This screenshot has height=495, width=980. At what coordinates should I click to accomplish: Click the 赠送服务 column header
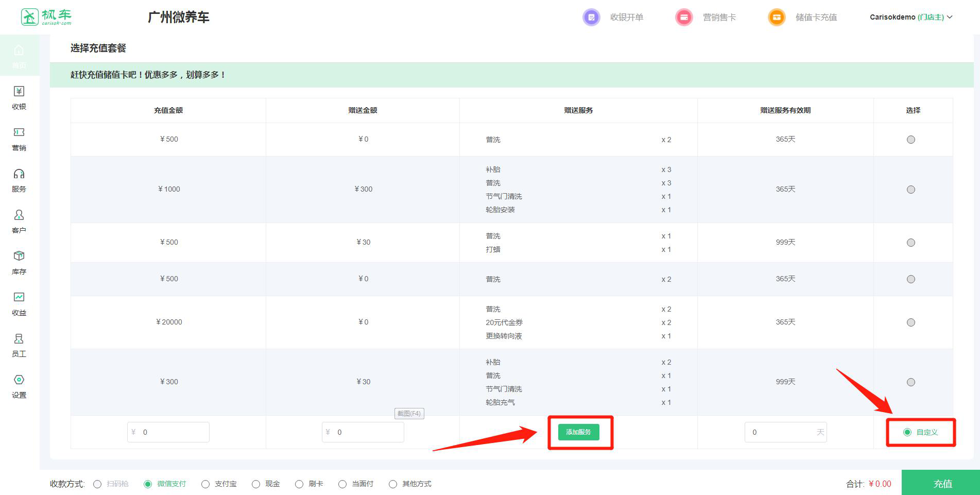(x=578, y=110)
